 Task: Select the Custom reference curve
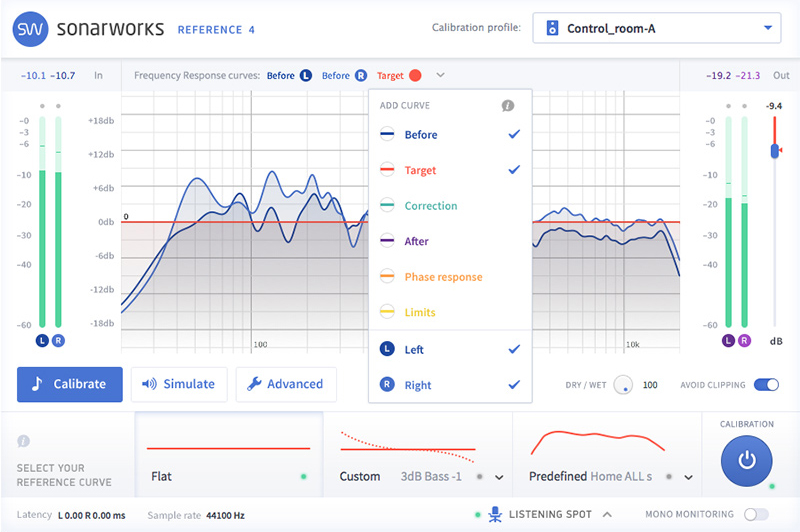(x=417, y=454)
